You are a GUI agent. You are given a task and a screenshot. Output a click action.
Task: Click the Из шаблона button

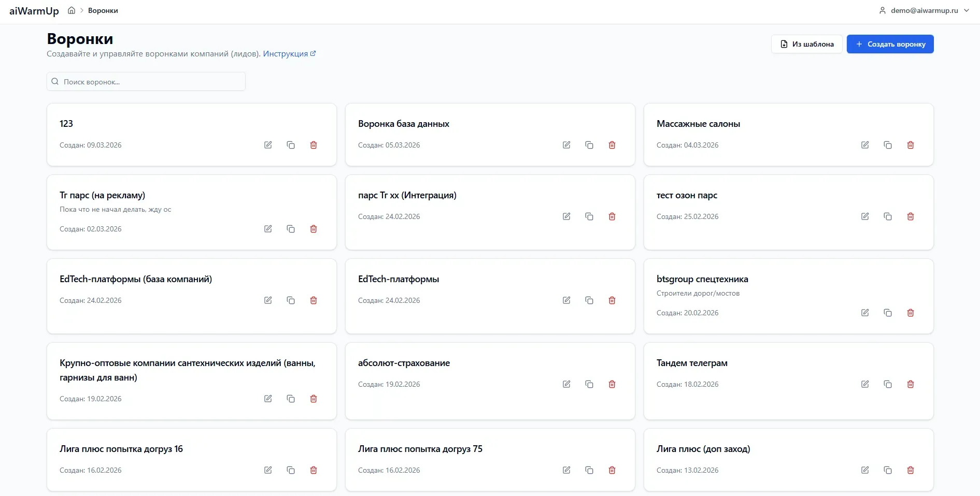point(806,44)
